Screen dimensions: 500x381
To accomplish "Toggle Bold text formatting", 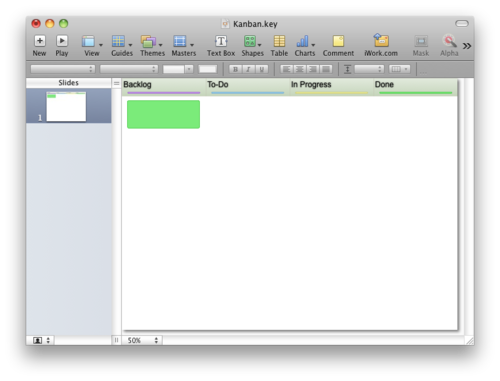I will [x=235, y=69].
